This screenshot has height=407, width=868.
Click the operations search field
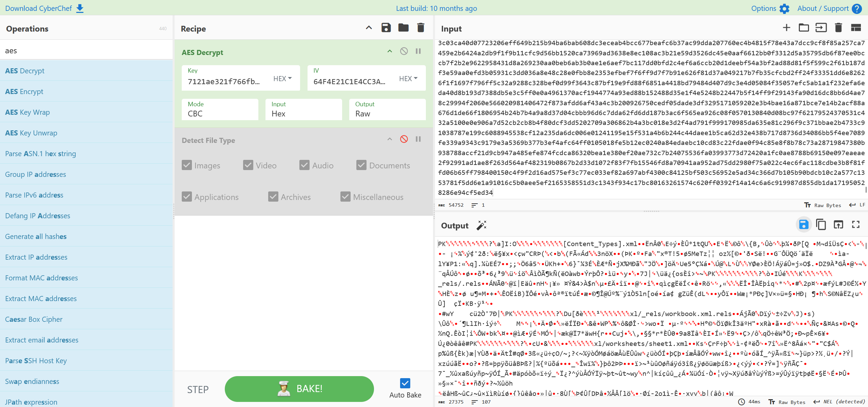pos(86,51)
